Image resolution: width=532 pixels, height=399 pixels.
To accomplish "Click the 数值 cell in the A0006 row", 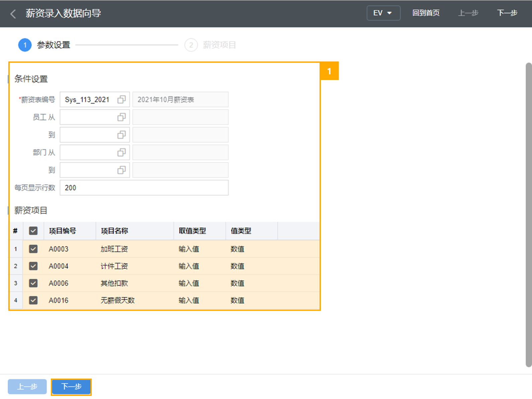I will [252, 283].
